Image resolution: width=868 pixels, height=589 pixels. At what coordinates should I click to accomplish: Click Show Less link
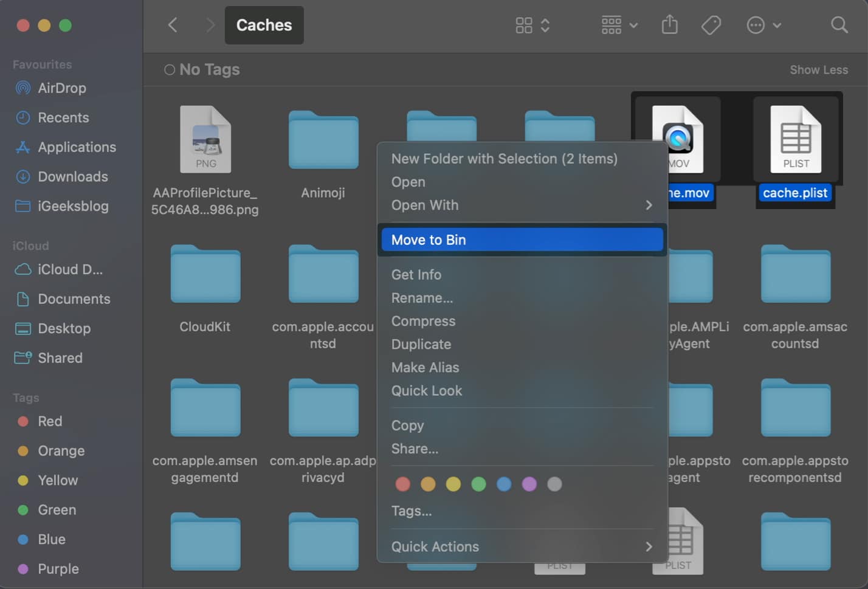(819, 70)
